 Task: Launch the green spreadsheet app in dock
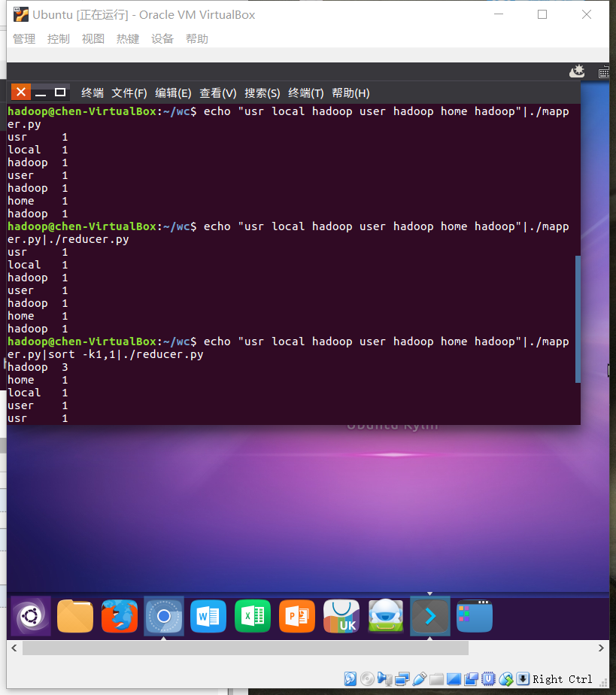253,616
